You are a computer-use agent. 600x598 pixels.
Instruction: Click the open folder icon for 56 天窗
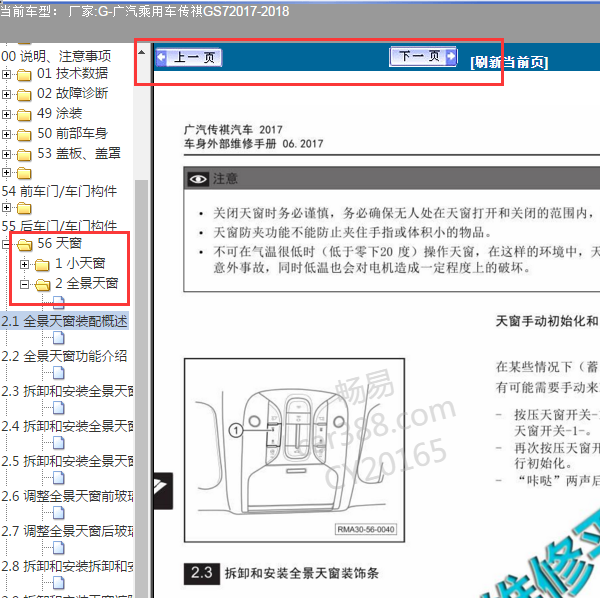[x=24, y=244]
